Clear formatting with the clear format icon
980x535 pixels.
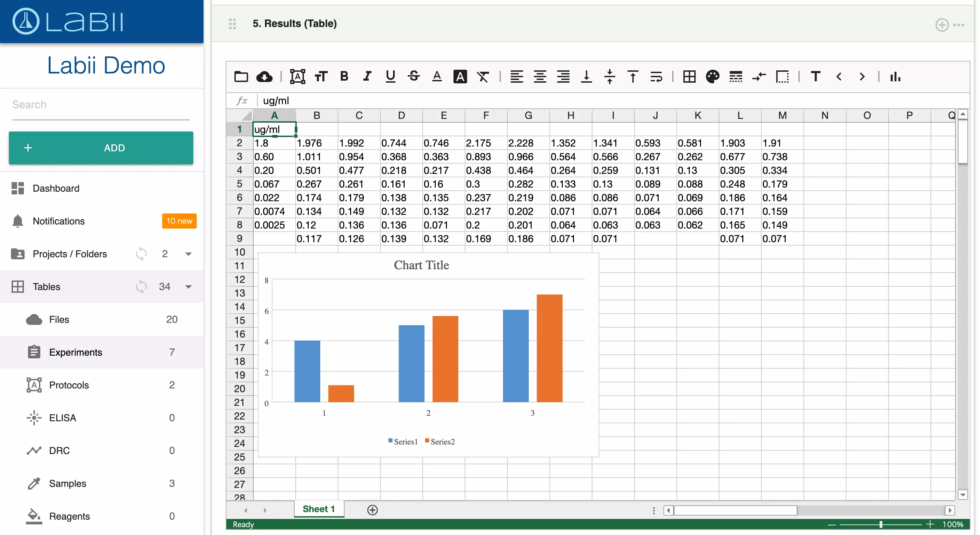[483, 77]
